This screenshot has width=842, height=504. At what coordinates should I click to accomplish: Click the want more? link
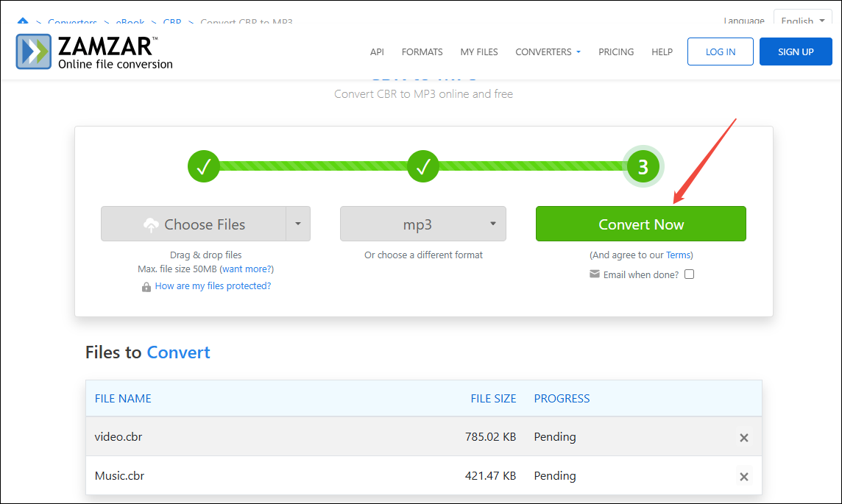pos(247,269)
